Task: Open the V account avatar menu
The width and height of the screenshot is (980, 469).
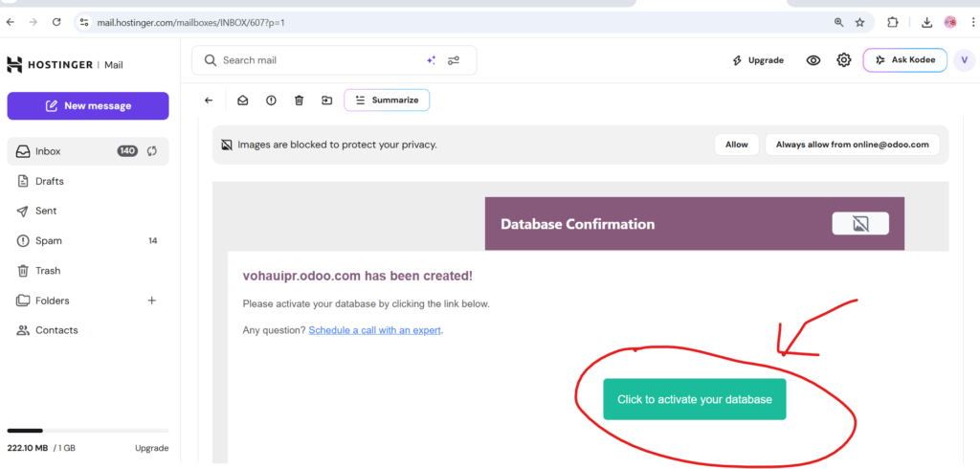Action: (x=964, y=60)
